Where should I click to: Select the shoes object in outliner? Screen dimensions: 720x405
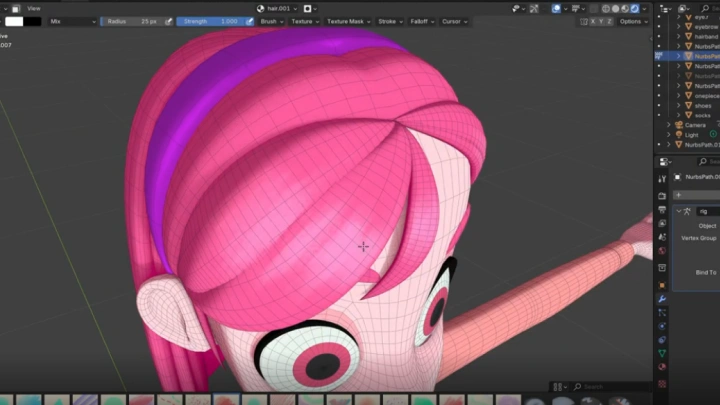pos(703,106)
